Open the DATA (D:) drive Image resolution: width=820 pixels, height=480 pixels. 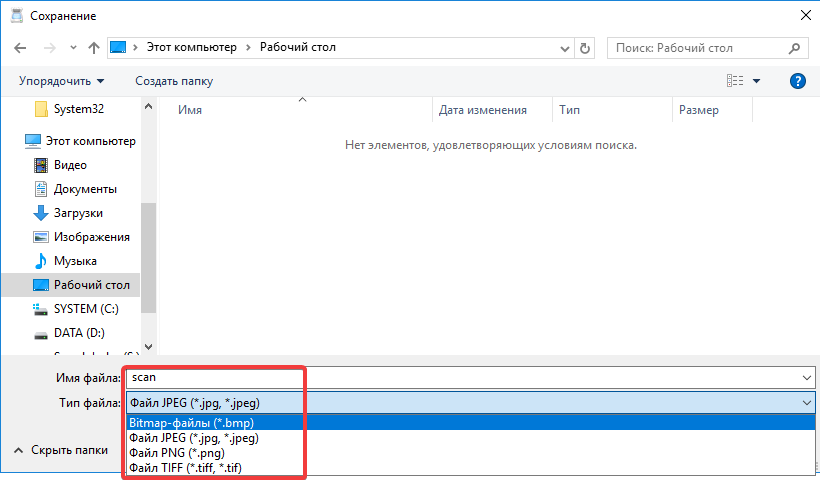(79, 333)
